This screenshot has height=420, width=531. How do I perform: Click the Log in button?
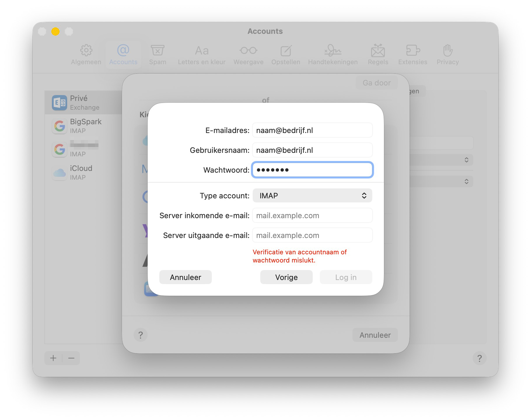click(x=346, y=277)
